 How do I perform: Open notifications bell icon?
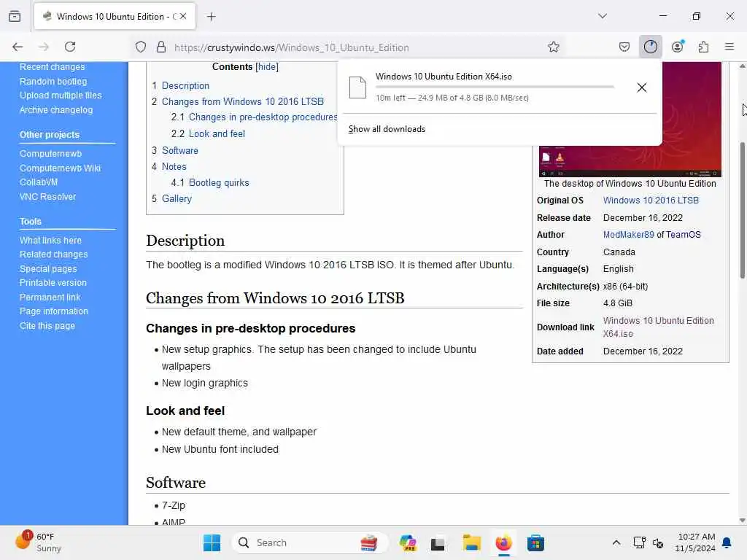point(727,542)
